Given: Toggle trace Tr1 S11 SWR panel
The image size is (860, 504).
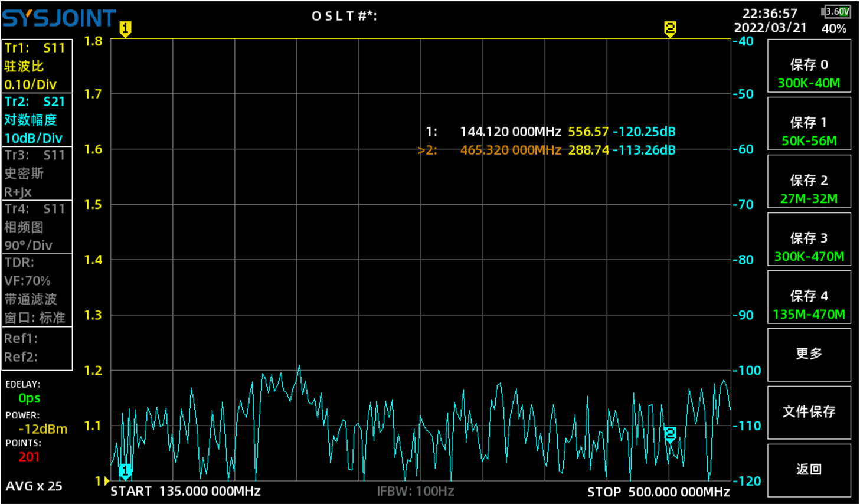Looking at the screenshot, I should pyautogui.click(x=37, y=66).
